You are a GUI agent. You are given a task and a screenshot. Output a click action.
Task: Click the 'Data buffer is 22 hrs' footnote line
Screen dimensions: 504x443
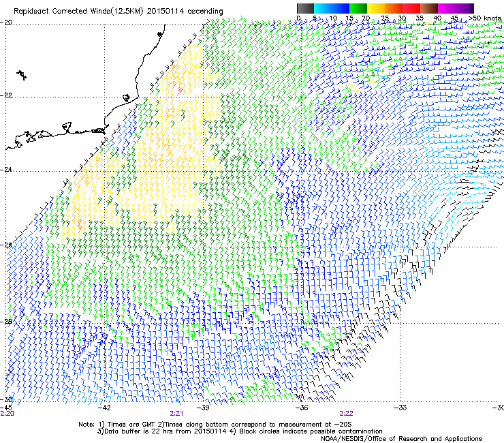click(x=240, y=431)
